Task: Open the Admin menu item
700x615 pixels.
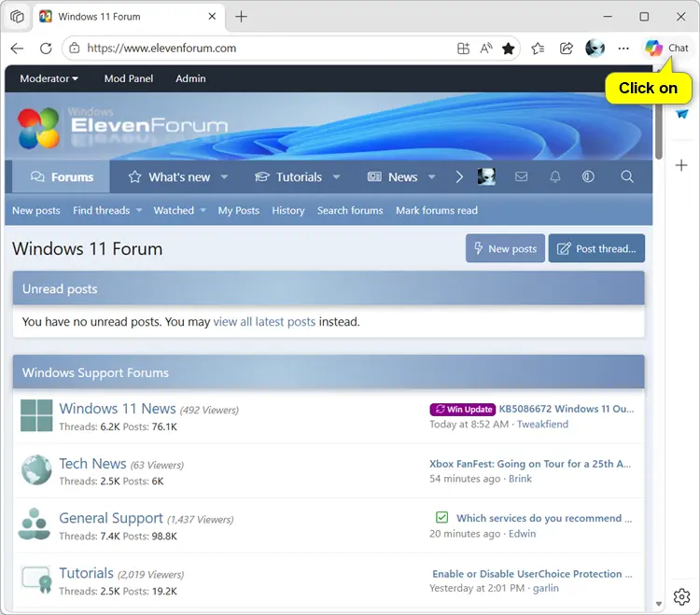Action: (x=190, y=78)
